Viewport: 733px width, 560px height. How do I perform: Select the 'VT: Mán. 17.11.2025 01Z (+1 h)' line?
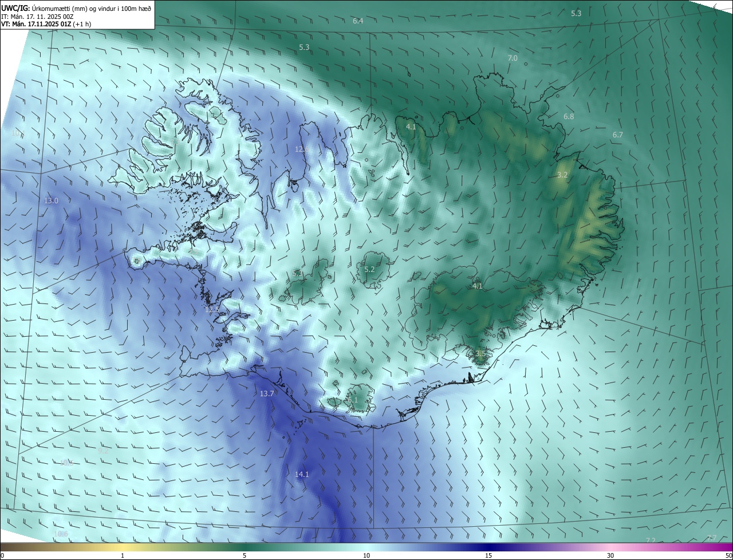coord(46,24)
